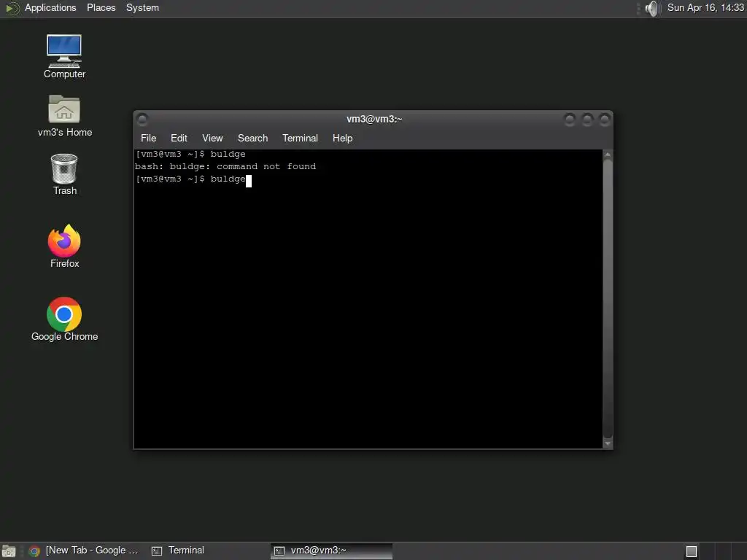
Task: Maximize the vm3@vm3:~ terminal window
Action: click(x=587, y=119)
